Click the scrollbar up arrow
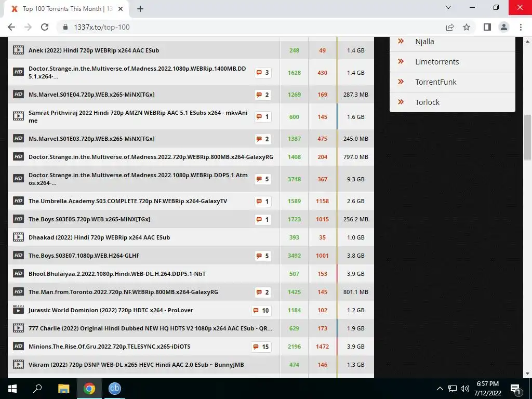The height and width of the screenshot is (399, 532). (x=528, y=42)
